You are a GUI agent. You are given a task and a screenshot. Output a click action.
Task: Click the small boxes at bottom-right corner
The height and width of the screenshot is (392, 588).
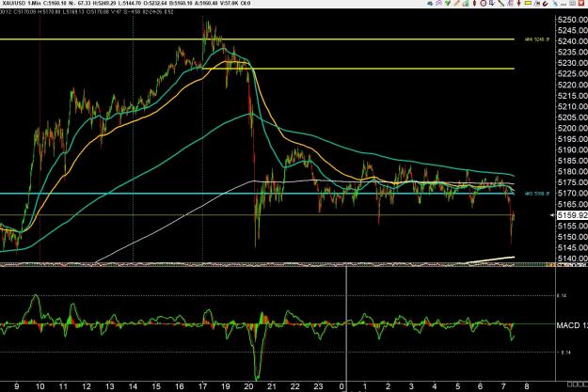pos(577,384)
